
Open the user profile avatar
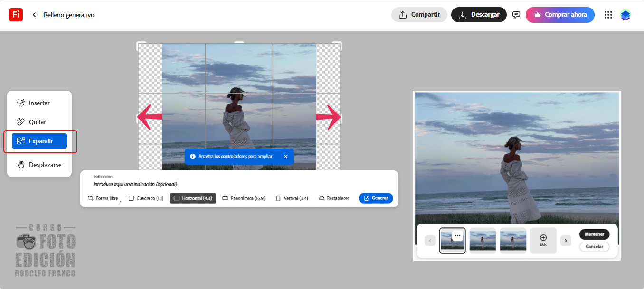pyautogui.click(x=625, y=15)
